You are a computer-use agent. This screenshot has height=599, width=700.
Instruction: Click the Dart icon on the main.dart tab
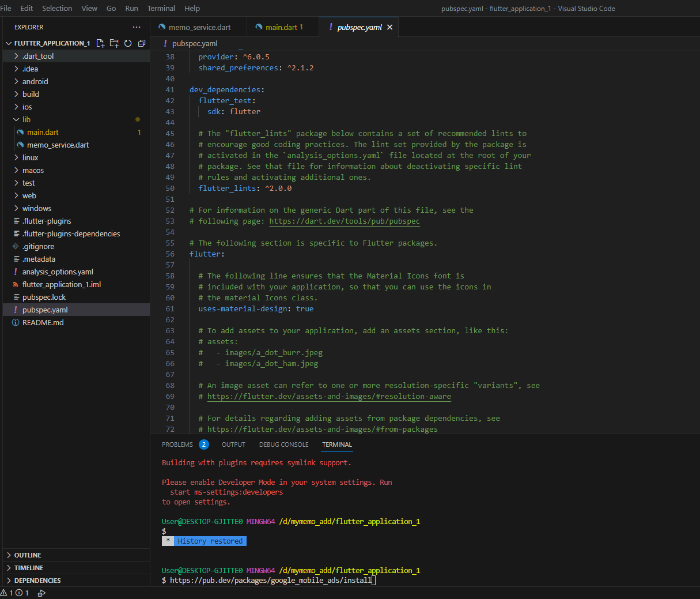[259, 27]
